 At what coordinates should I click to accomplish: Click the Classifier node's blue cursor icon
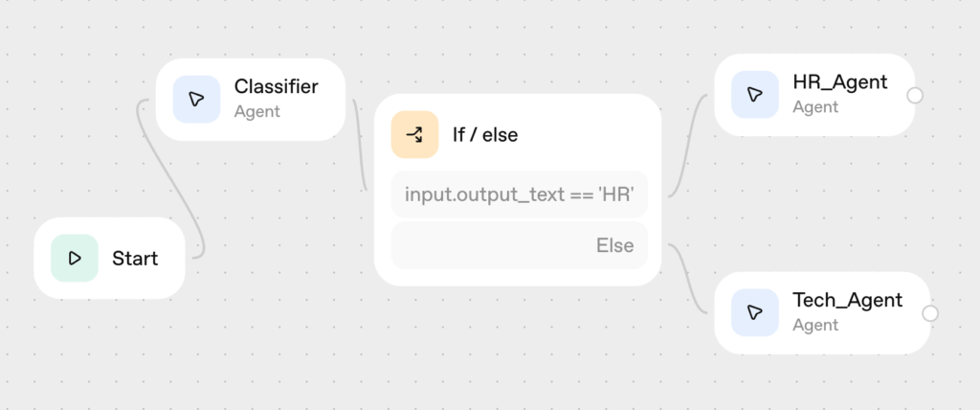coord(196,99)
